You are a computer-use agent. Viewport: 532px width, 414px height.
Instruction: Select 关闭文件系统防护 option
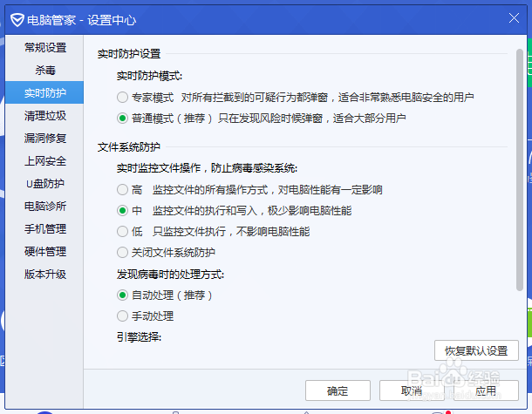pyautogui.click(x=122, y=252)
